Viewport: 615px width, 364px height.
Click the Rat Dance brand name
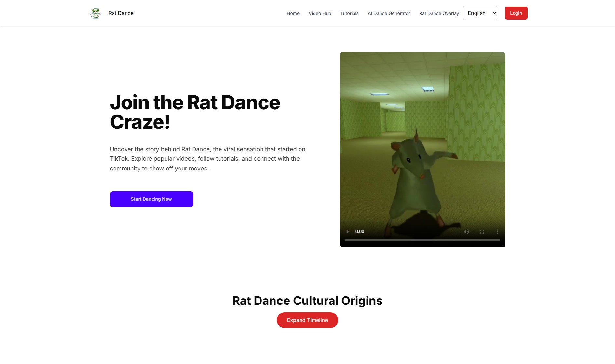[121, 13]
